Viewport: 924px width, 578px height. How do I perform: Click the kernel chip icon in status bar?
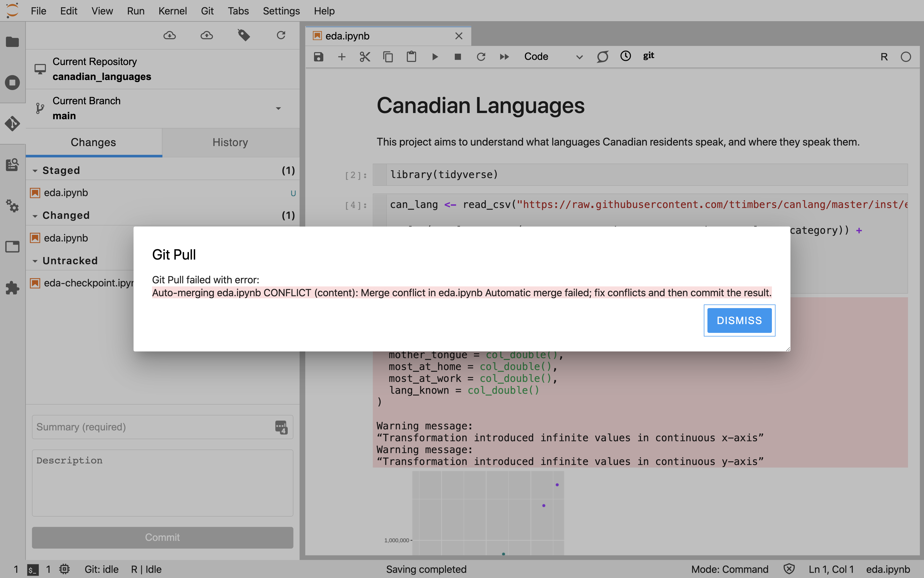click(x=64, y=569)
